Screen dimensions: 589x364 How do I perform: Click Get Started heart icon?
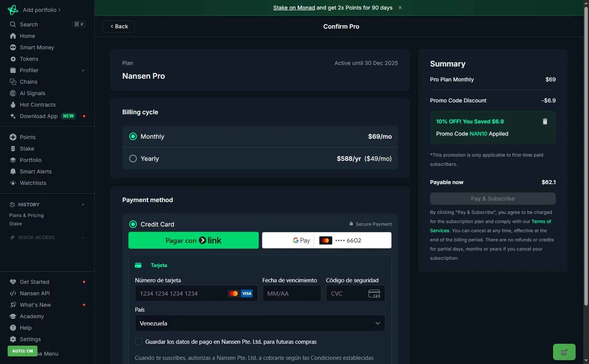[x=13, y=282]
